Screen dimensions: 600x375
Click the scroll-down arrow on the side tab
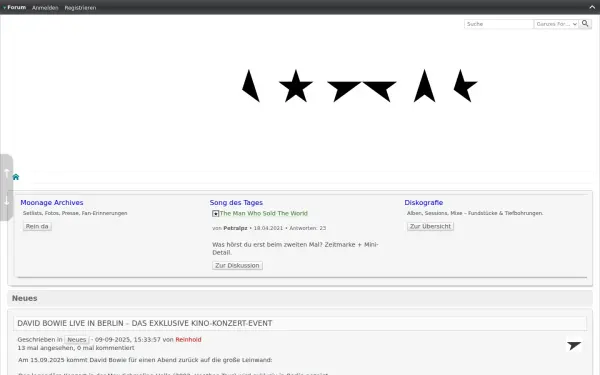point(7,200)
